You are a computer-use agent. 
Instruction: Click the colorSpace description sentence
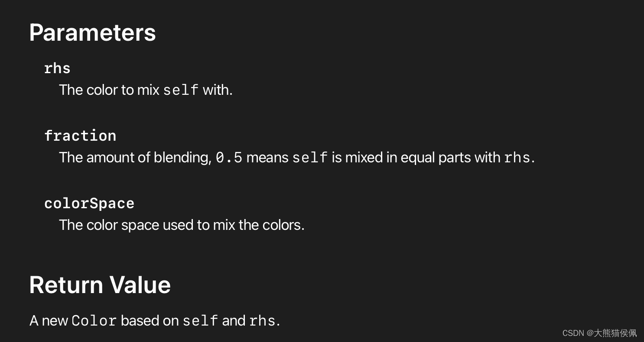point(182,225)
